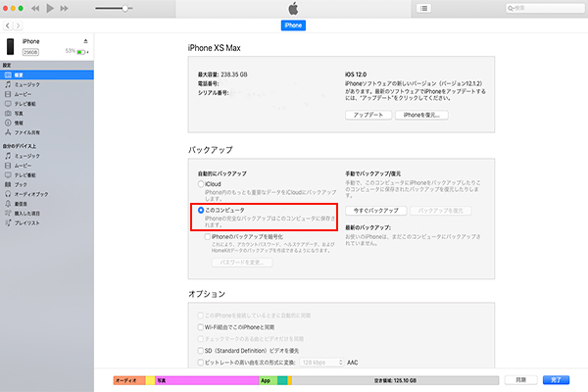Image resolution: width=588 pixels, height=392 pixels.
Task: Select 概要 (Summary) in the sidebar
Action: [47, 75]
